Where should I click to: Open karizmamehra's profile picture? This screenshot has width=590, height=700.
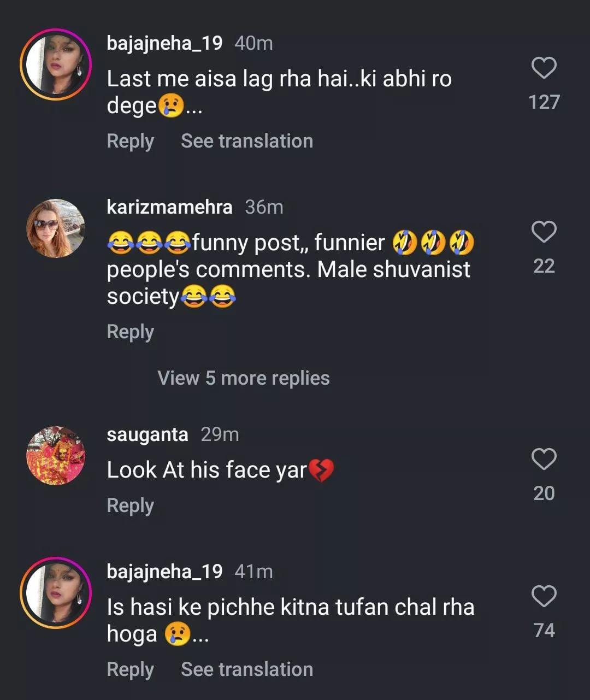click(56, 228)
